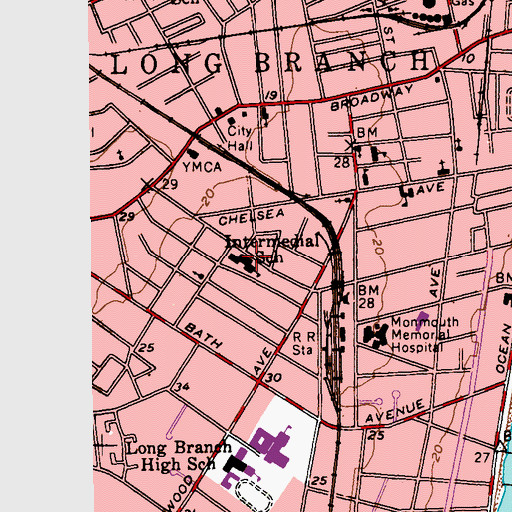
Task: Click the red crosshair marker at center
Action: (256, 256)
